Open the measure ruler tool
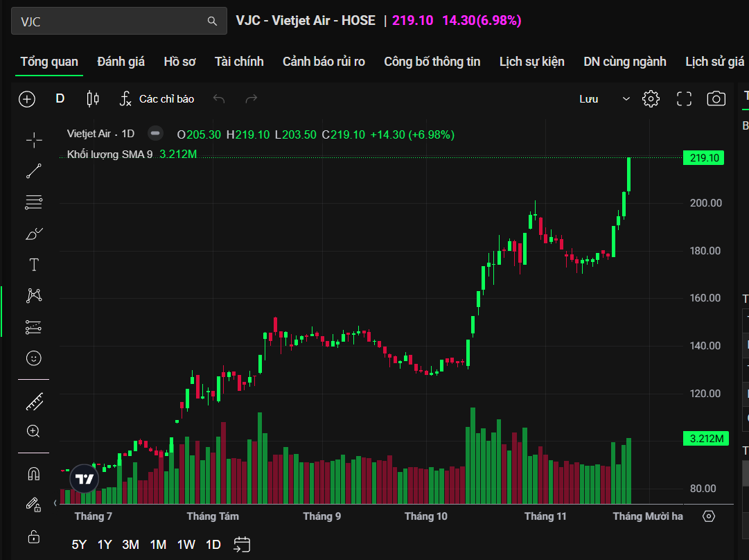This screenshot has width=749, height=560. pos(34,401)
